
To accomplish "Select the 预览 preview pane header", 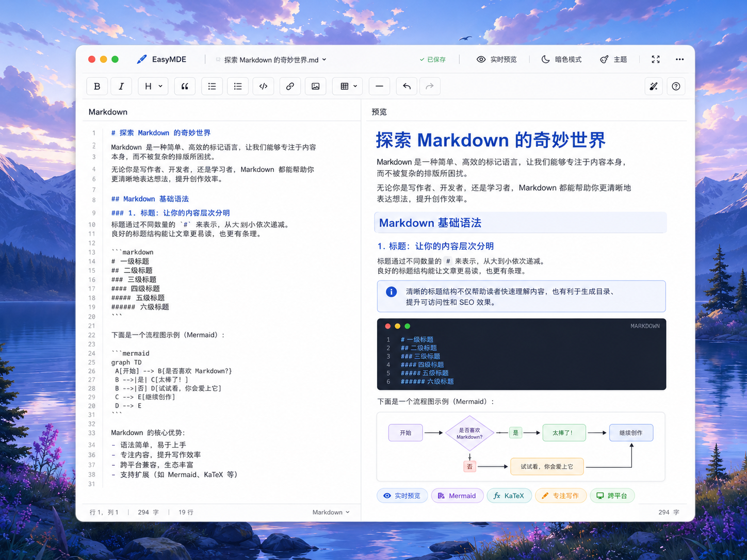I will [379, 112].
